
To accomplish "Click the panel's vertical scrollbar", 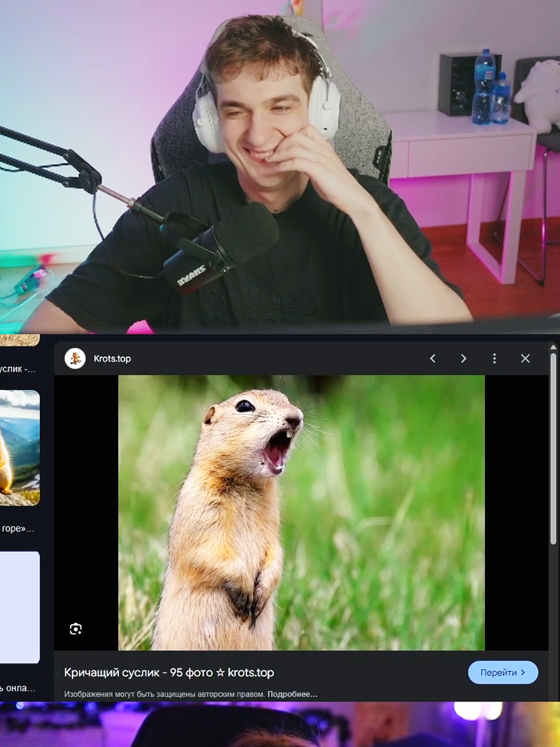I will 553,450.
